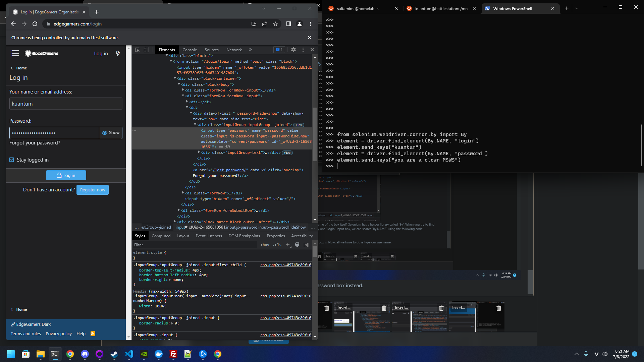Open Visual Studio Code from taskbar
The width and height of the screenshot is (644, 362).
pyautogui.click(x=129, y=354)
